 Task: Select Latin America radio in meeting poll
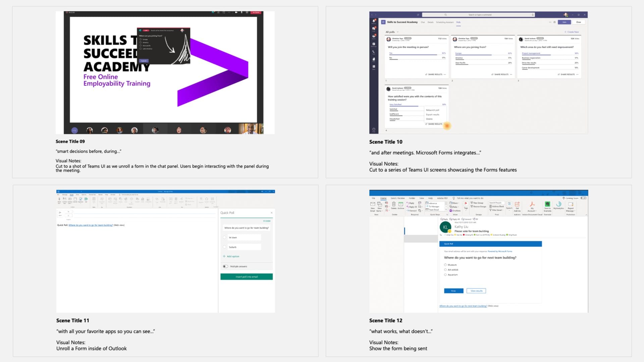141,49
